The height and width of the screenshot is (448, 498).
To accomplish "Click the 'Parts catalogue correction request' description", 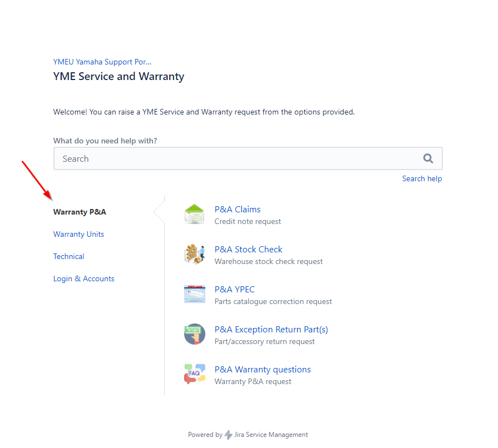I will (x=273, y=301).
